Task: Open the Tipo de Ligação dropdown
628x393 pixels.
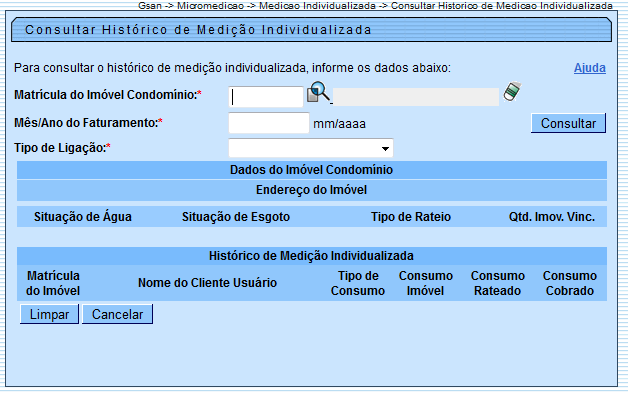Action: [x=311, y=148]
